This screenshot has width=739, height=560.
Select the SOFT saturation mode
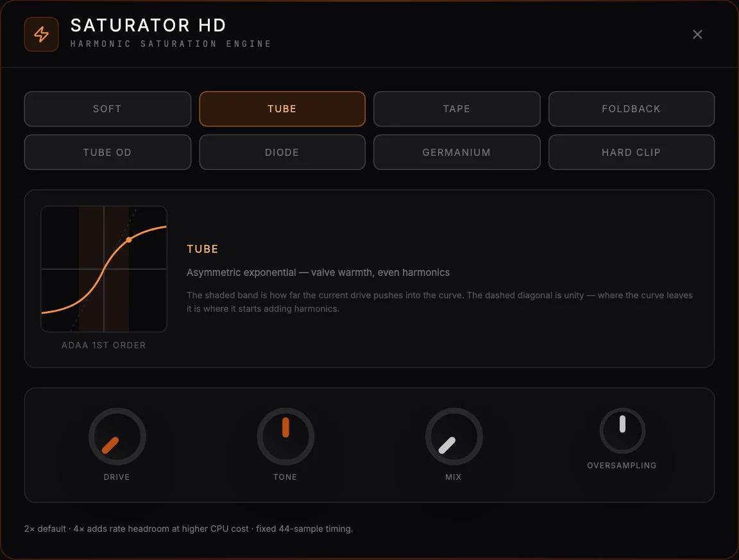click(x=108, y=109)
